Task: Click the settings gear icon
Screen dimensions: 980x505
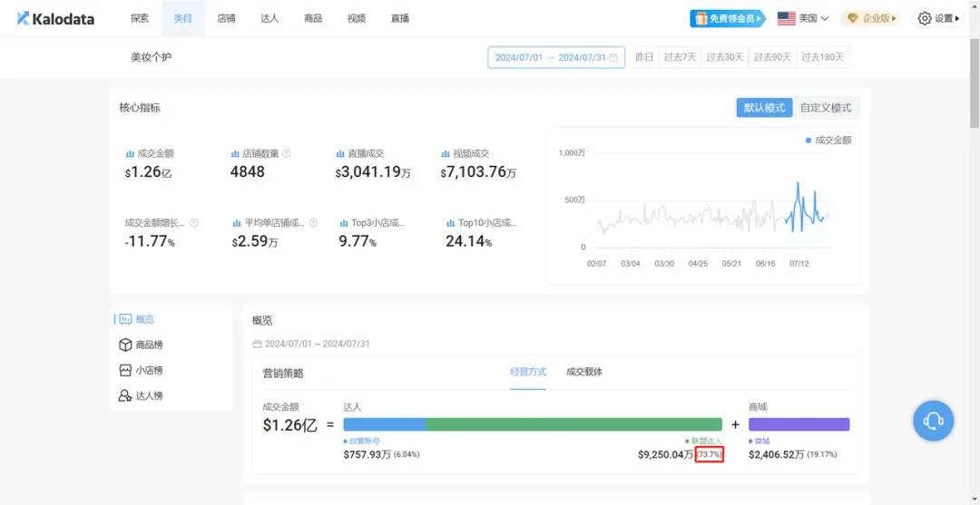Action: (925, 18)
